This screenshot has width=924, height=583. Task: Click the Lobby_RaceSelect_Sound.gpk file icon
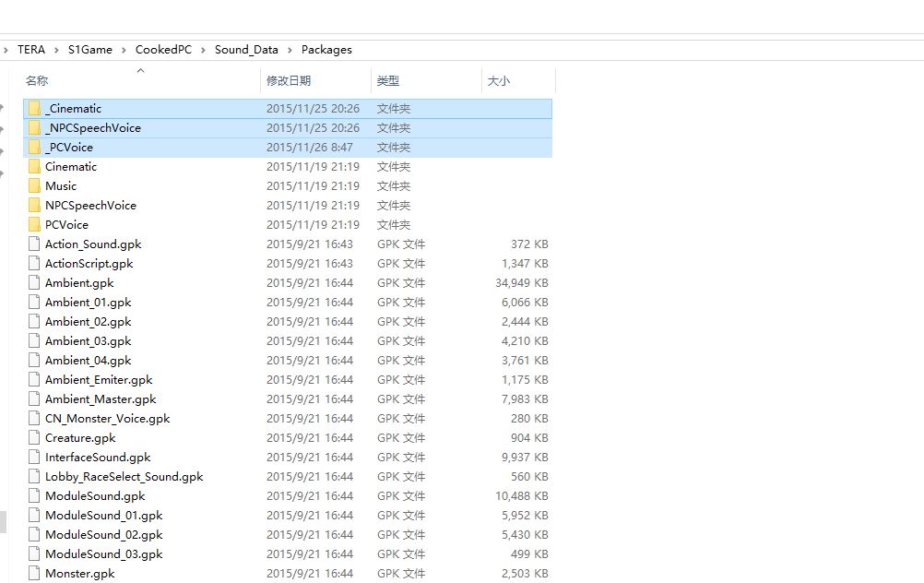click(34, 477)
